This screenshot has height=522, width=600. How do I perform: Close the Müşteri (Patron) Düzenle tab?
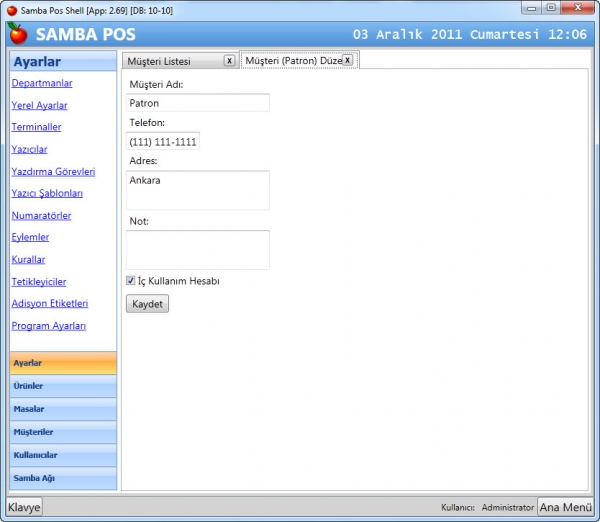[347, 60]
